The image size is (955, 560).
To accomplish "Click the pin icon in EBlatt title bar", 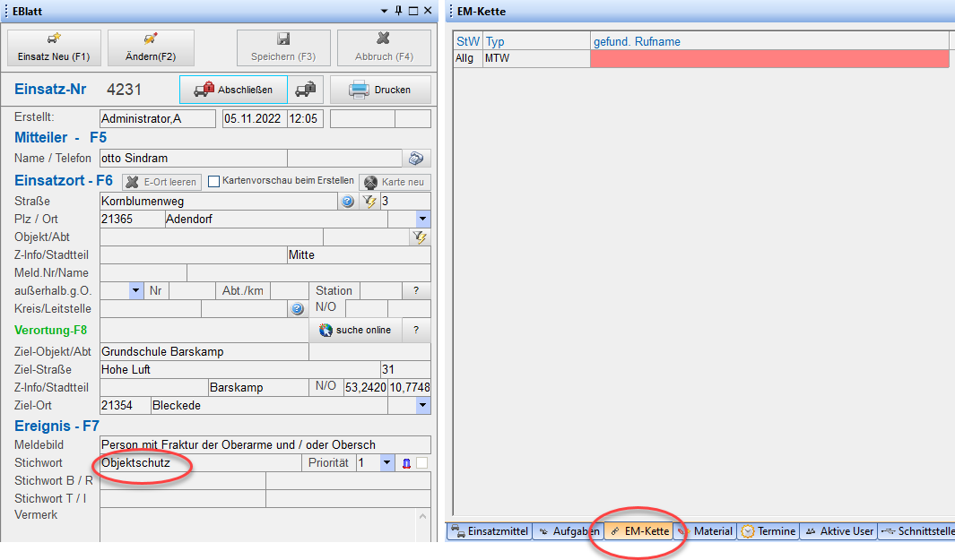I will coord(398,11).
